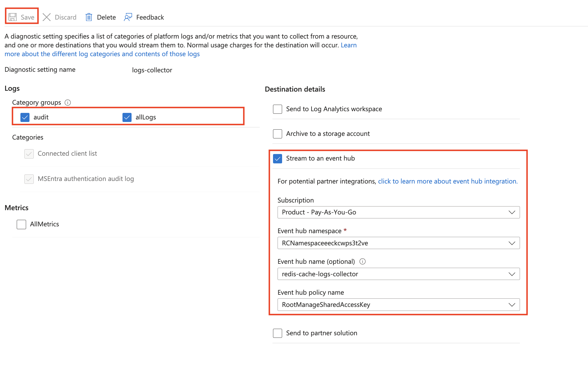Image resolution: width=588 pixels, height=371 pixels.
Task: Open Event hub name dropdown
Action: [398, 274]
